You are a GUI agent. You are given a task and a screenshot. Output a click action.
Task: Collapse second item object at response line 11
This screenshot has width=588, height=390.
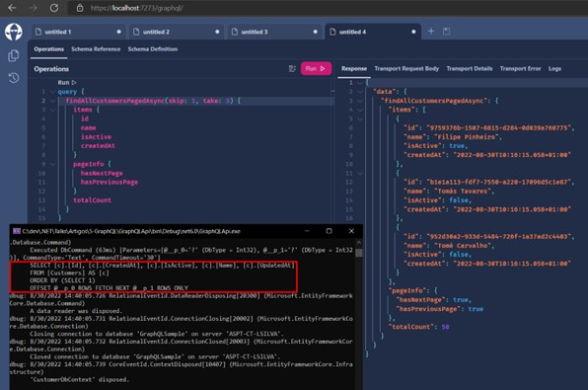tap(360, 173)
